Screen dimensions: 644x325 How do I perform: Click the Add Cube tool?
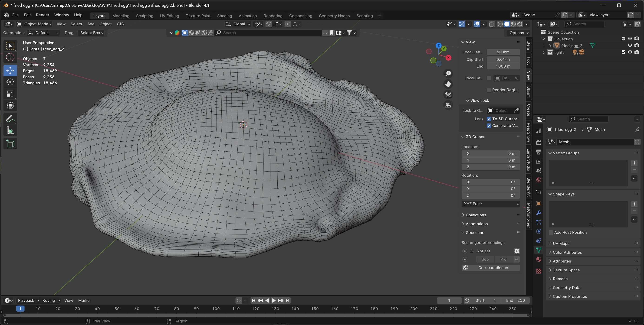point(10,144)
